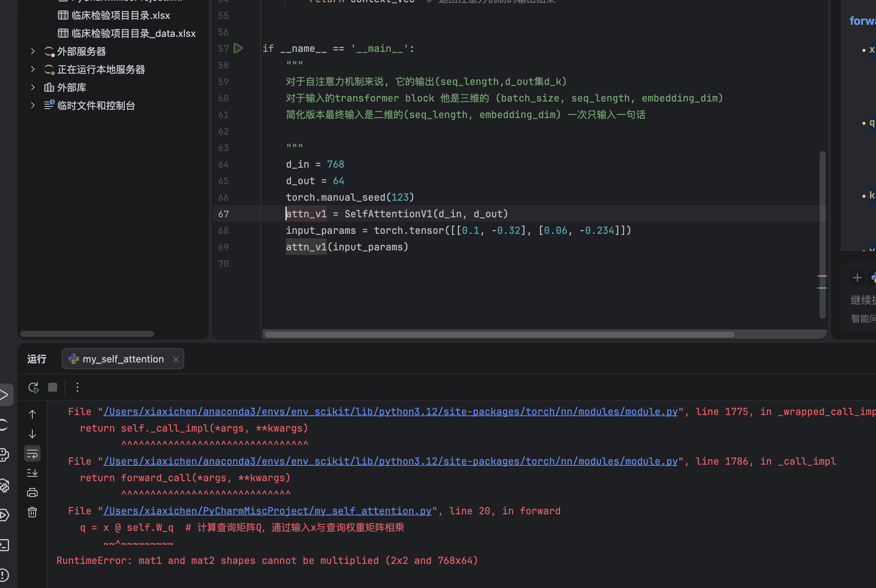Click the editor horizontal scrollbar
876x588 pixels.
click(499, 334)
